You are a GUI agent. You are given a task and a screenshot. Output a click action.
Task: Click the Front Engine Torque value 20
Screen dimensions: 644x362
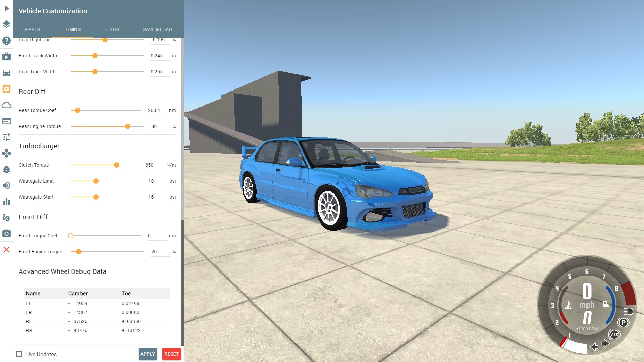[160, 252]
